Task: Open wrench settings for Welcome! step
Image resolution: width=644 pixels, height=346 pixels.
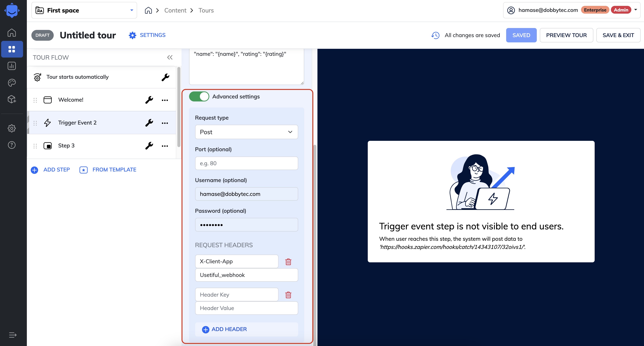Action: (x=149, y=100)
